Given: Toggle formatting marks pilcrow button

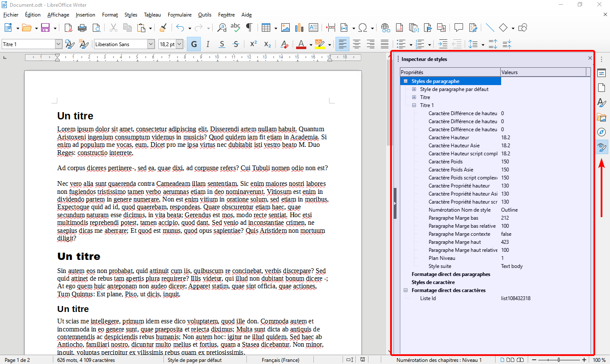Looking at the screenshot, I should pyautogui.click(x=250, y=28).
